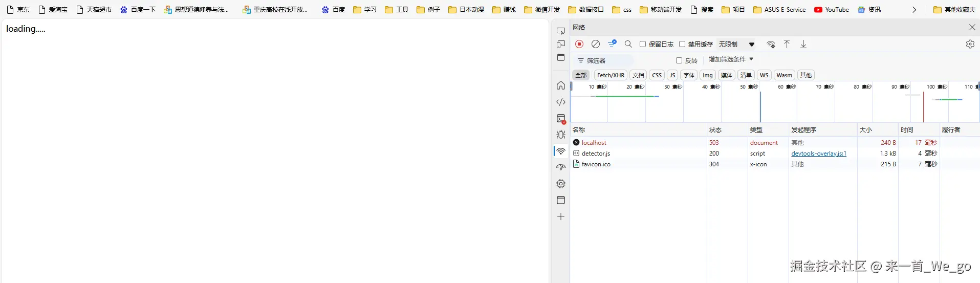980x283 pixels.
Task: Select the localhost failed request row
Action: pos(775,143)
